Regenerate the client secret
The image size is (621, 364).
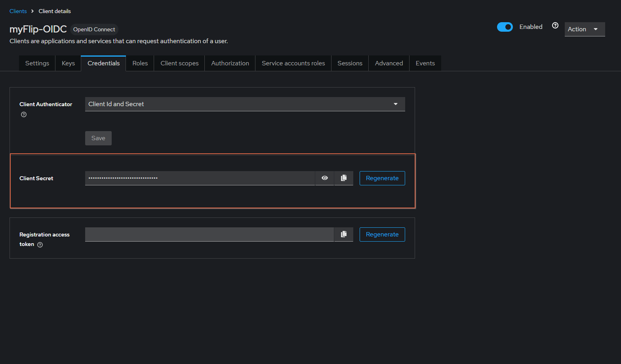382,178
